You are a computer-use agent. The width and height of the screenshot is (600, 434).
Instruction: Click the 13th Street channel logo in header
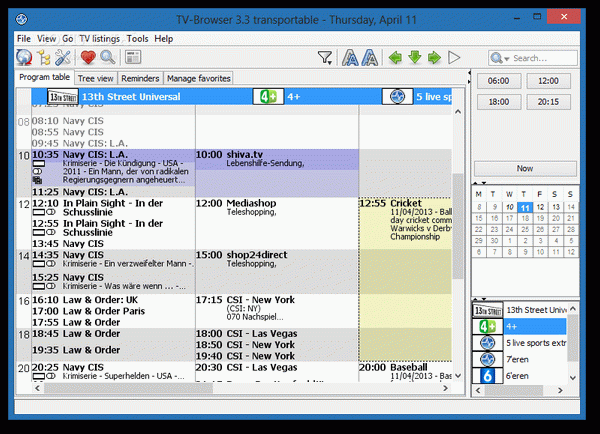pos(63,97)
